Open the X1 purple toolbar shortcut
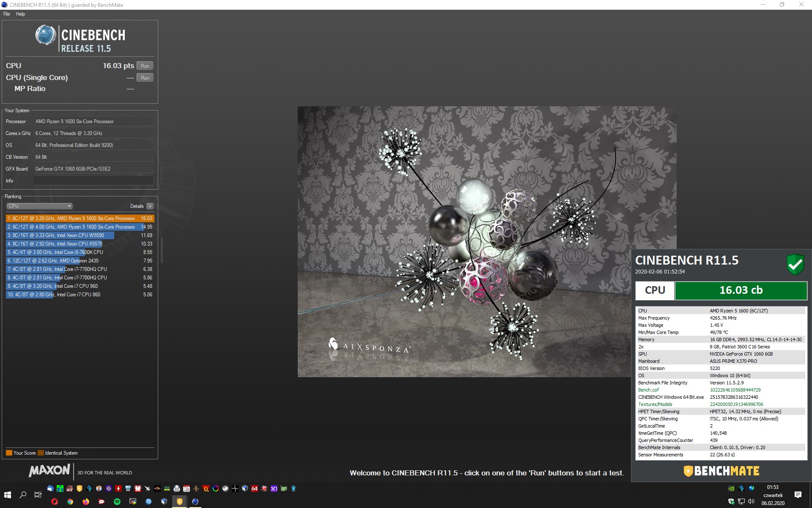 pyautogui.click(x=274, y=489)
